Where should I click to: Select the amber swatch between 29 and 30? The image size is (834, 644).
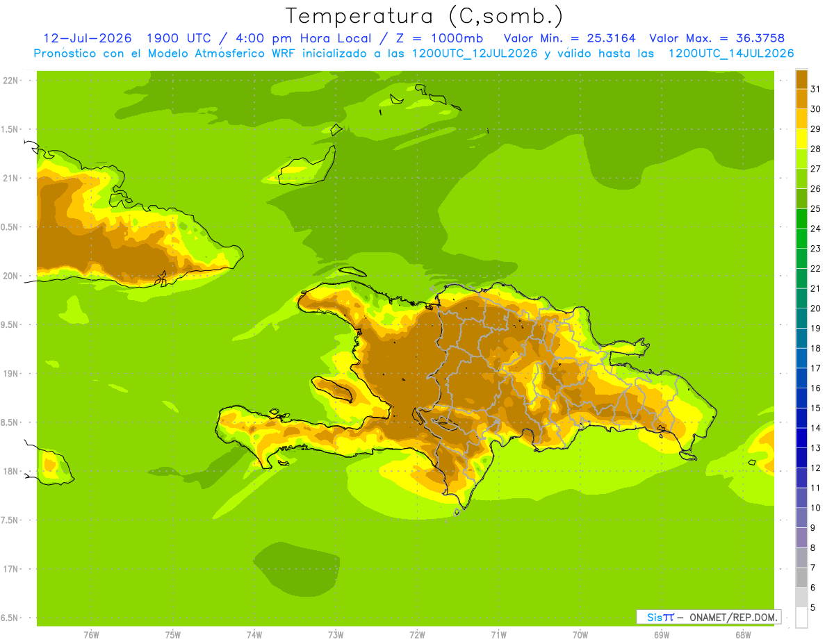point(801,119)
